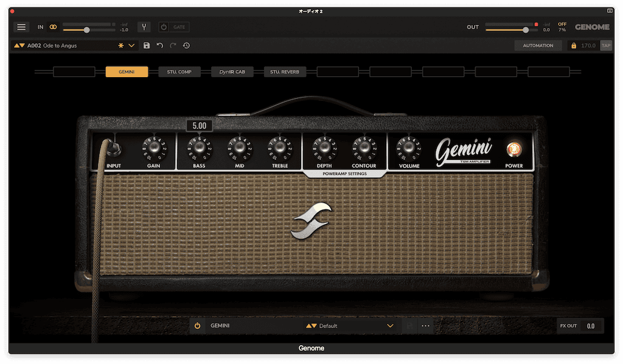This screenshot has height=364, width=623.
Task: Expand the Default preset chevron
Action: pos(390,326)
